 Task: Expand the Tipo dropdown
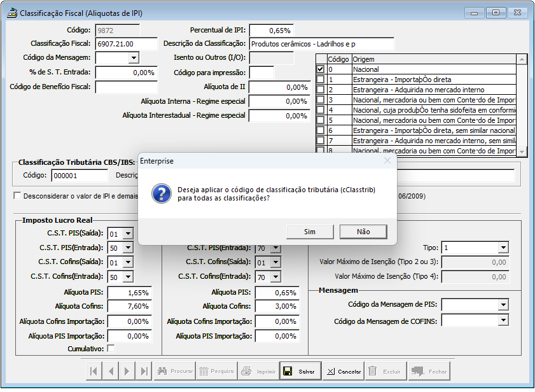point(503,248)
